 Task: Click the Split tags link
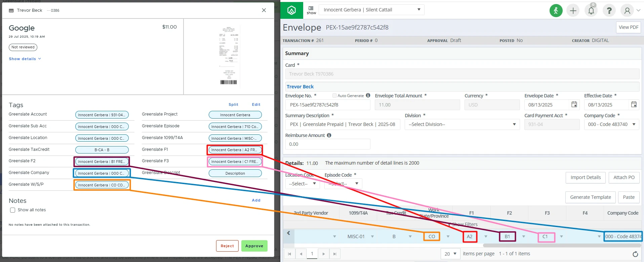click(233, 104)
